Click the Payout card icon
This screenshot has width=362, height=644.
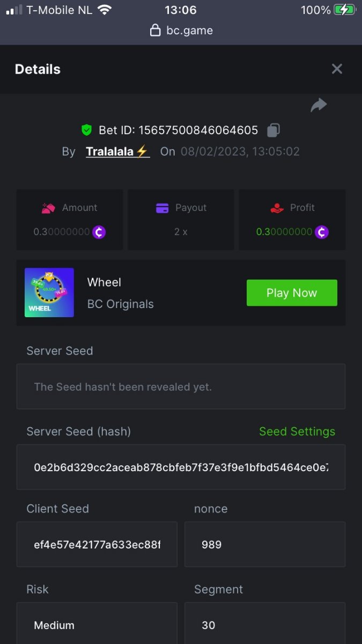click(x=162, y=208)
